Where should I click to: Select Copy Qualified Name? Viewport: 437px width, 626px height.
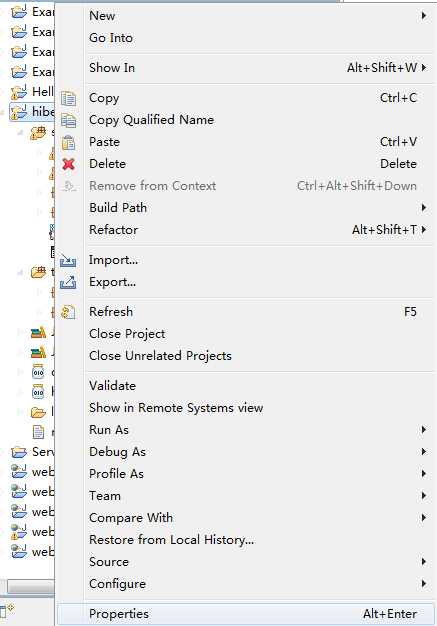pyautogui.click(x=245, y=120)
